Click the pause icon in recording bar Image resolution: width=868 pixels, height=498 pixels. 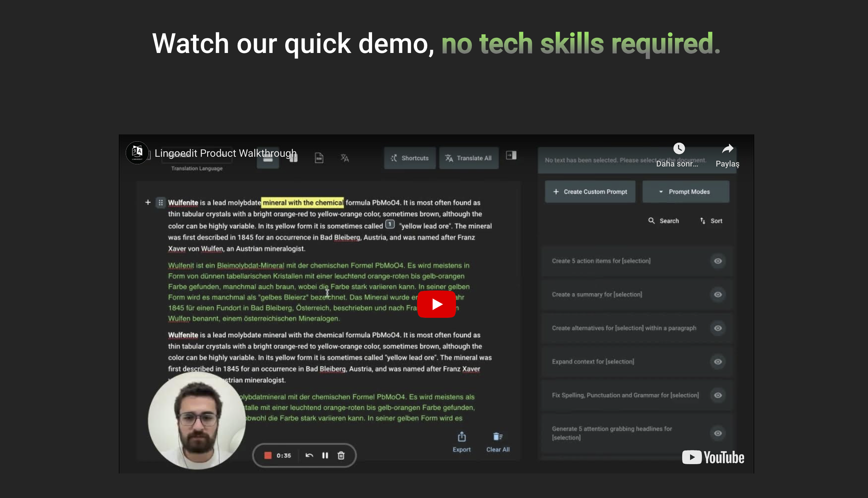[325, 455]
